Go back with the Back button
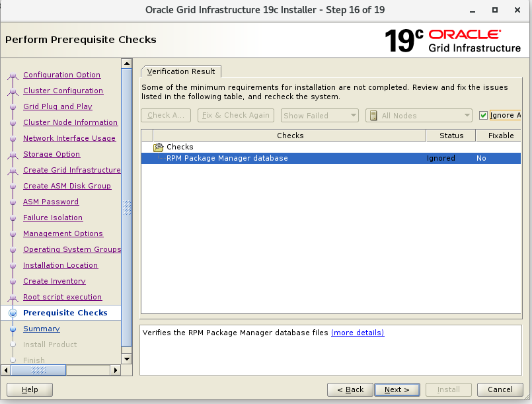Viewport: 532px width, 404px height. [x=350, y=389]
